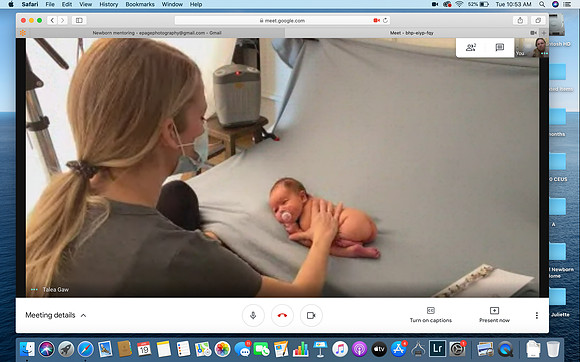Open Notes in the Dock

pyautogui.click(x=163, y=349)
